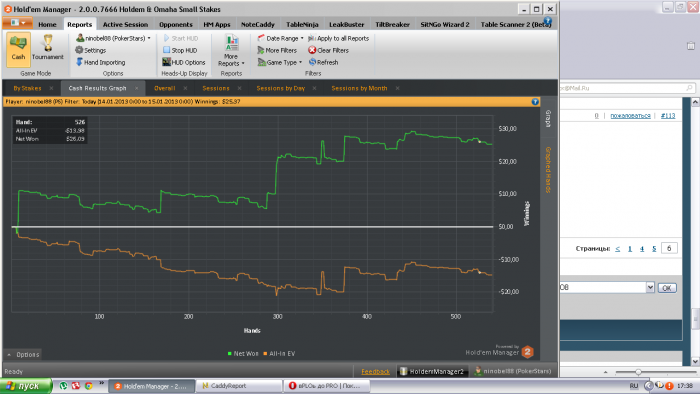Refresh the report
The image size is (700, 394).
click(323, 62)
